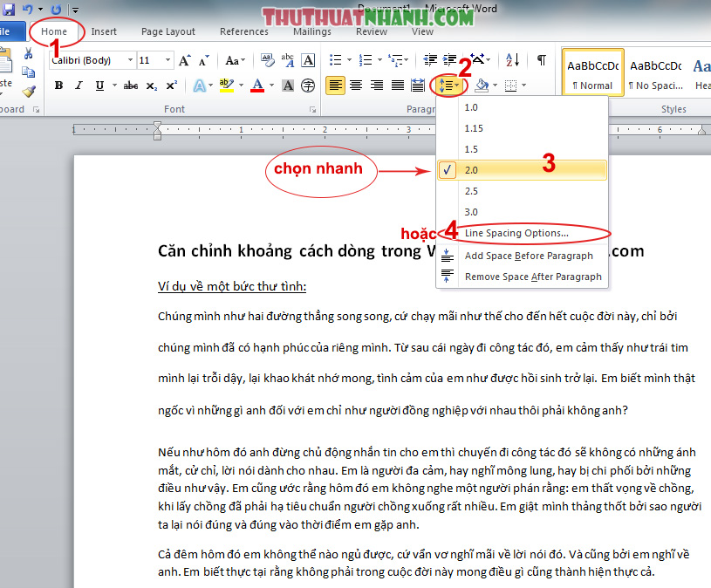
Task: Click the Distributed alignment icon
Action: point(418,85)
